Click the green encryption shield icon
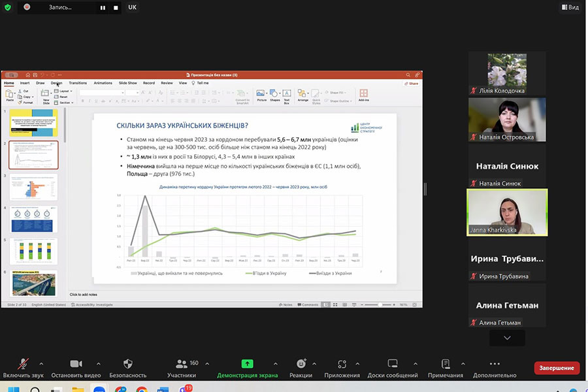The image size is (588, 392). click(8, 7)
